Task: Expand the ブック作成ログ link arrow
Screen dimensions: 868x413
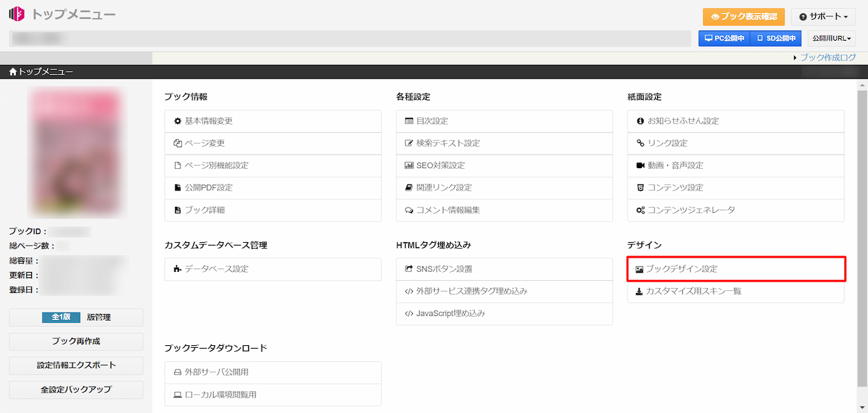Action: 795,58
